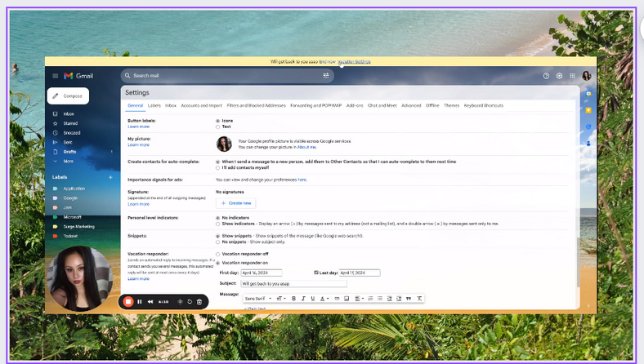The image size is (644, 364).
Task: Select the Show snippets option
Action: [x=217, y=237]
